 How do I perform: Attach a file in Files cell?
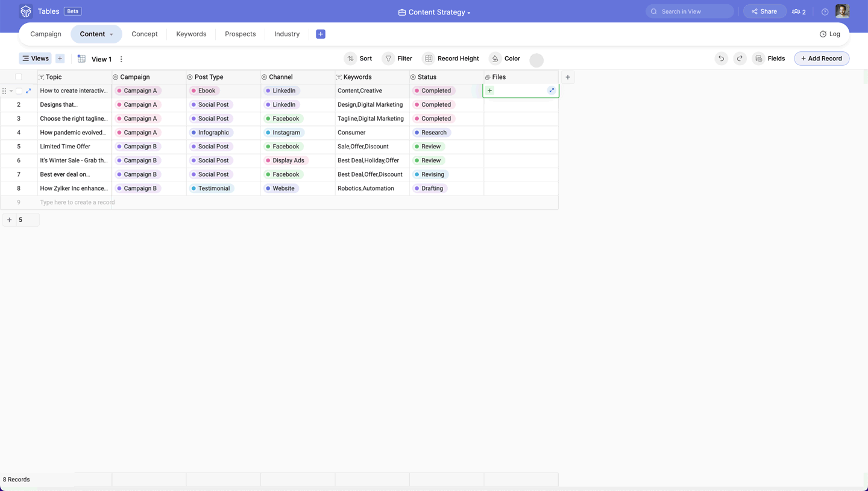[x=490, y=91]
